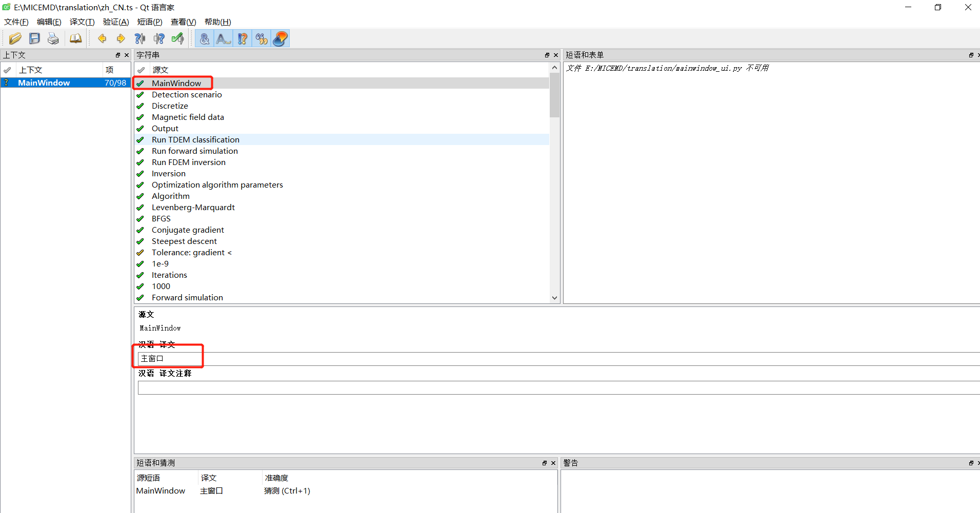The height and width of the screenshot is (513, 980).
Task: Focus the 汉语 译文注释 comment field
Action: click(559, 387)
